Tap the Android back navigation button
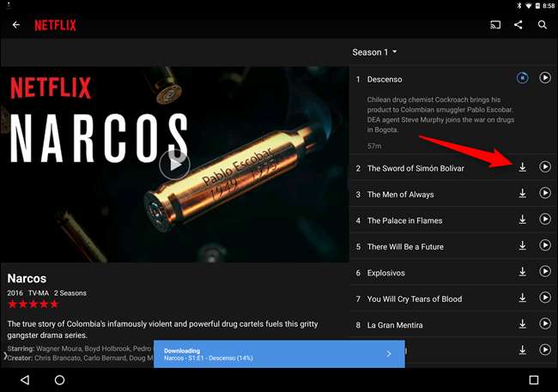558x392 pixels. [25, 380]
